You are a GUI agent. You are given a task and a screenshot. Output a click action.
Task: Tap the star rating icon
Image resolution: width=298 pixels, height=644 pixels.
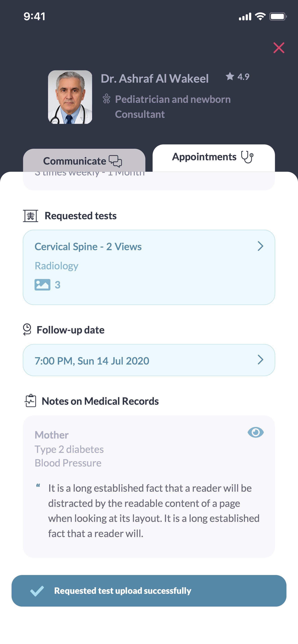230,76
